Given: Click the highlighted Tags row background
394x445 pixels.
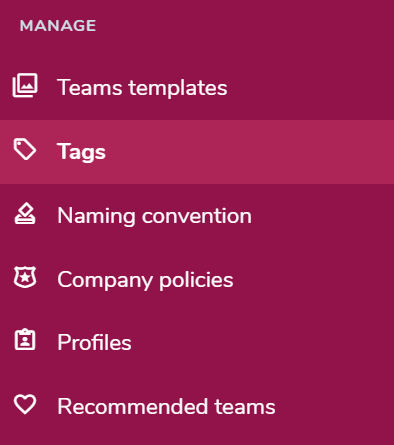Looking at the screenshot, I should tap(197, 152).
